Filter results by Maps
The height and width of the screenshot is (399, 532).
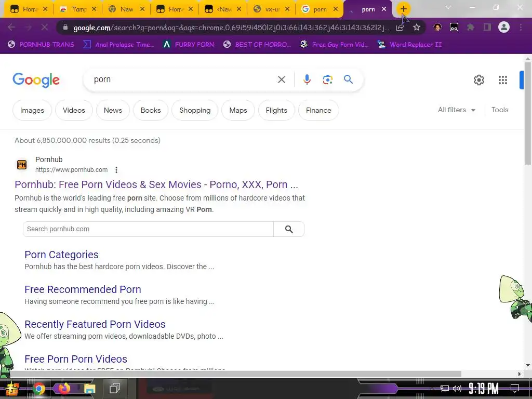pos(238,110)
